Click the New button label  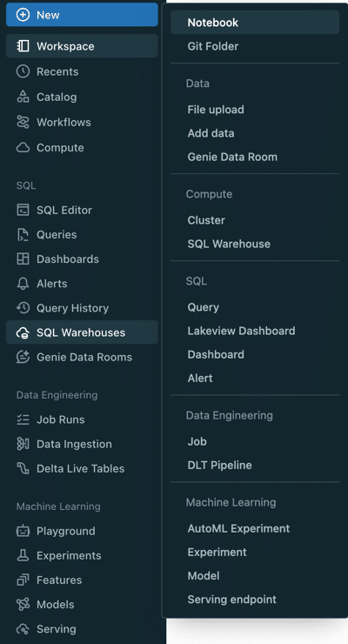click(48, 15)
